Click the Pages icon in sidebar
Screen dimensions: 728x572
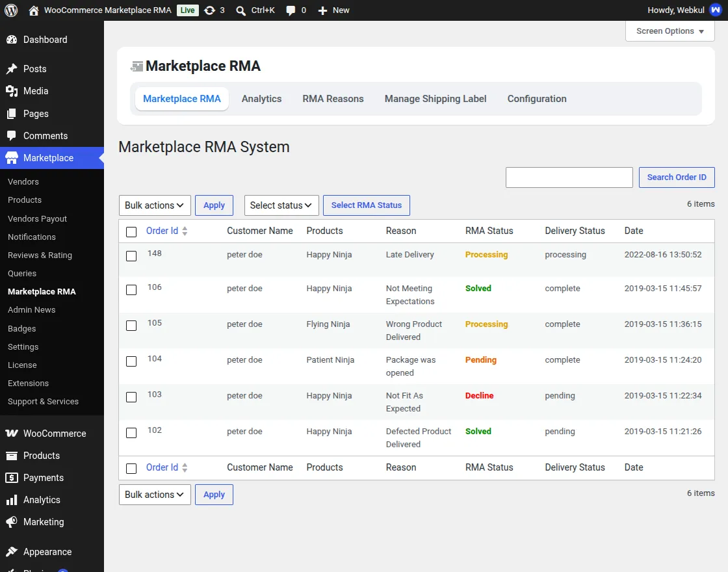tap(12, 113)
